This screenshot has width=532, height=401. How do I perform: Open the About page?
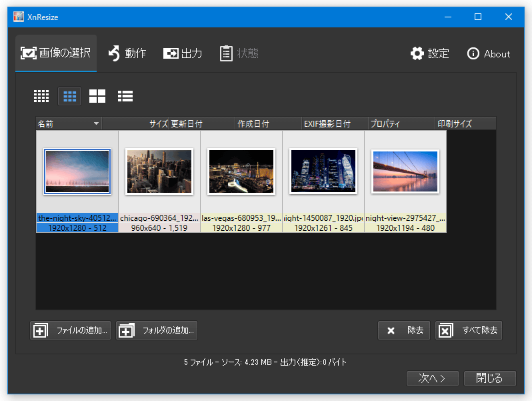point(488,53)
